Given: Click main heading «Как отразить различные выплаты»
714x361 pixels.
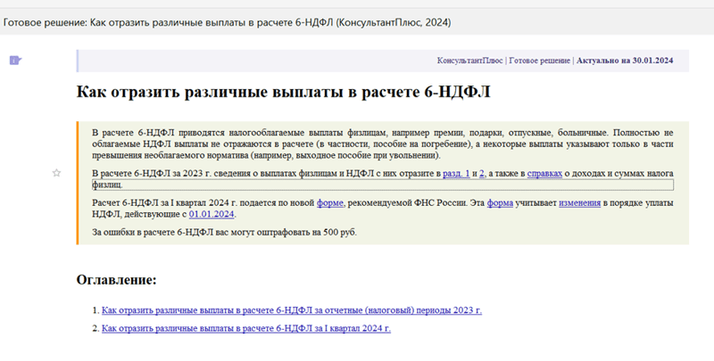Looking at the screenshot, I should 283,92.
